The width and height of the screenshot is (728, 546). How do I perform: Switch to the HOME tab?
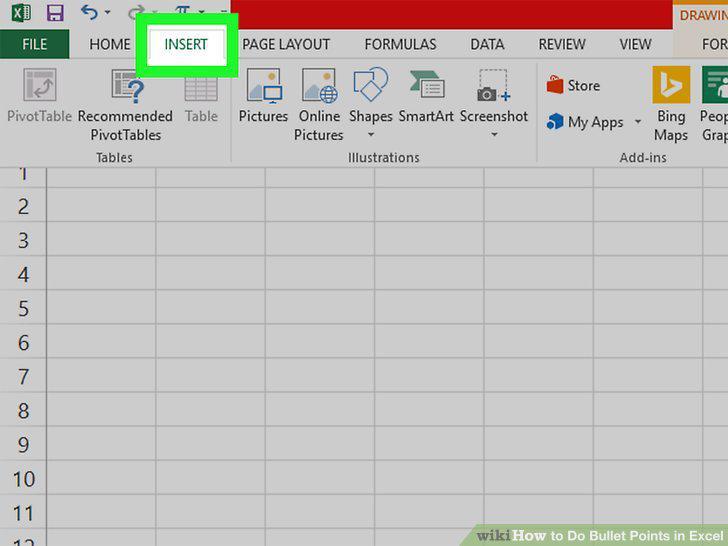[110, 44]
